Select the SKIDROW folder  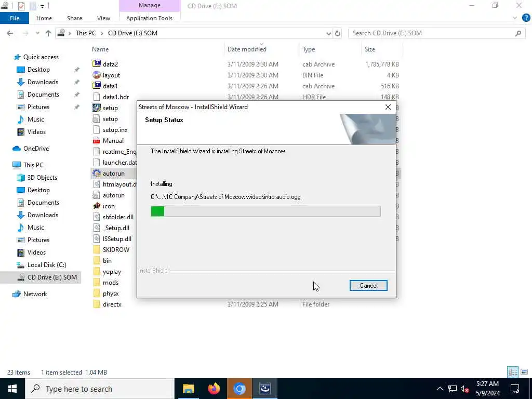116,250
